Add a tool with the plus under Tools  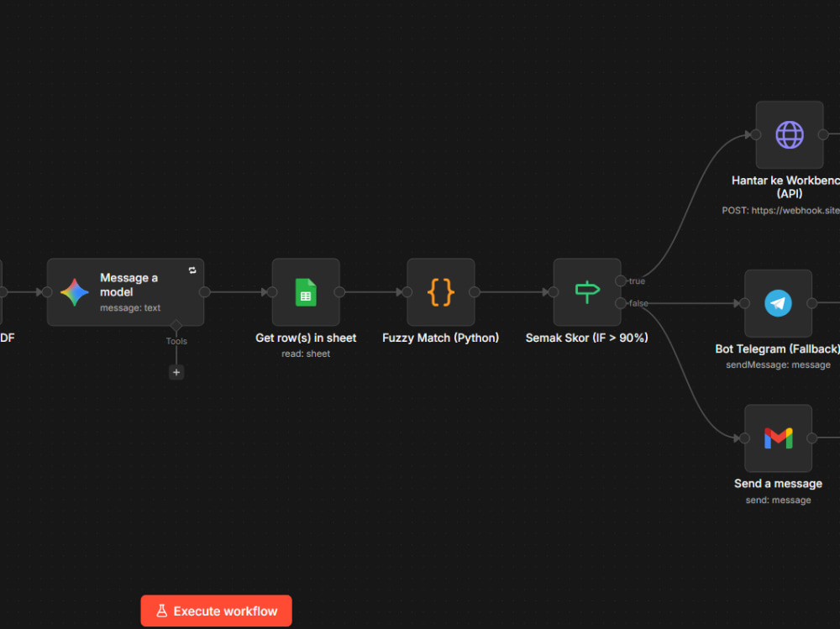(x=176, y=372)
